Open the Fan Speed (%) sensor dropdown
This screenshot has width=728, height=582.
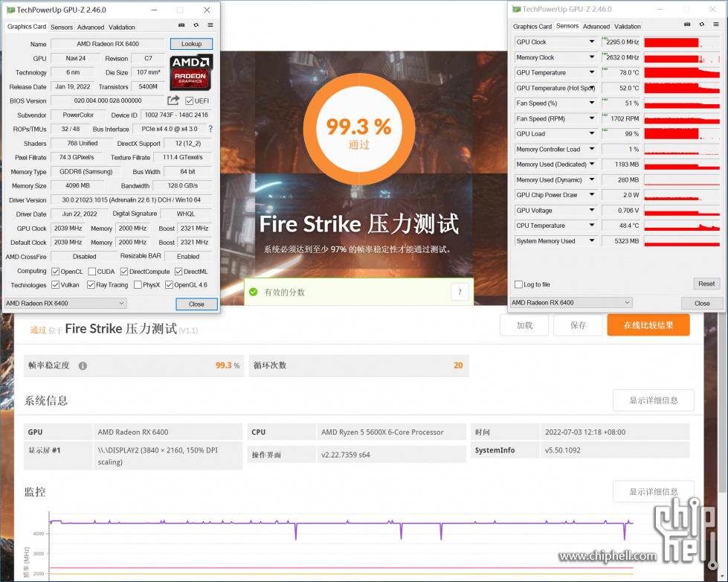click(592, 103)
